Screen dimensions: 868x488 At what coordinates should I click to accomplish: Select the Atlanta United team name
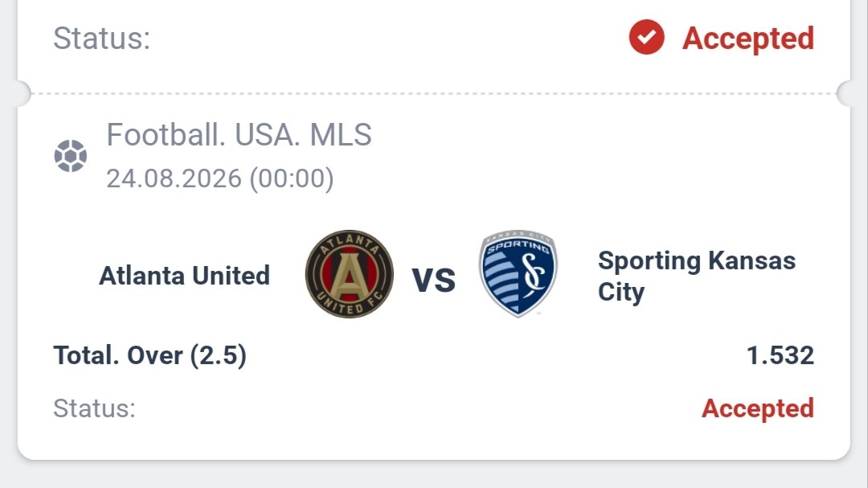[x=184, y=275]
